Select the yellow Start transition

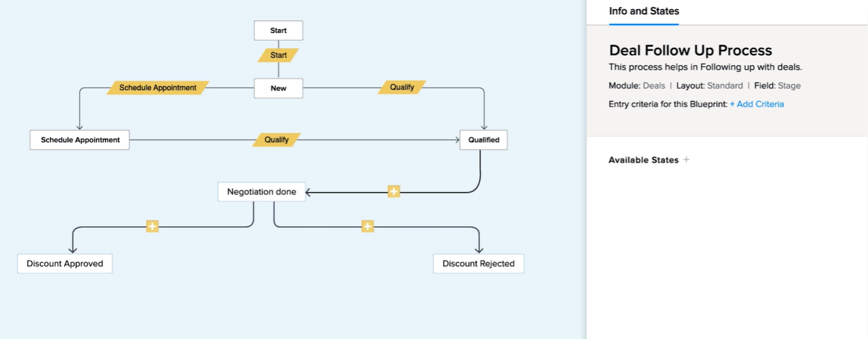pyautogui.click(x=278, y=55)
